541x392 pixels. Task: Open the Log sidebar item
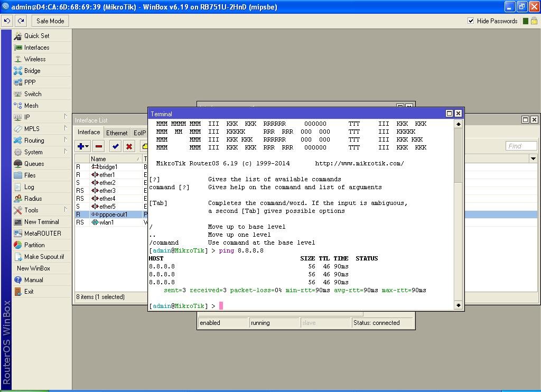41,186
